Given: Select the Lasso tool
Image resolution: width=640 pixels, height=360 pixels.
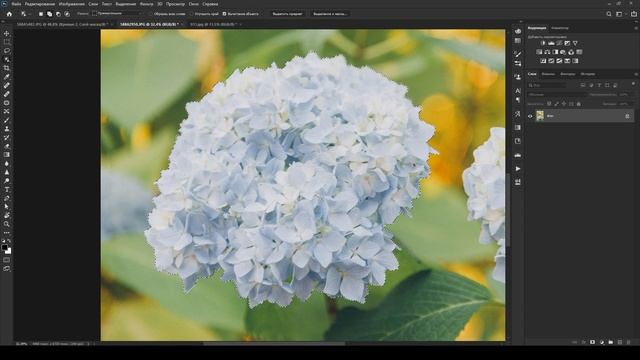Looking at the screenshot, I should click(7, 51).
